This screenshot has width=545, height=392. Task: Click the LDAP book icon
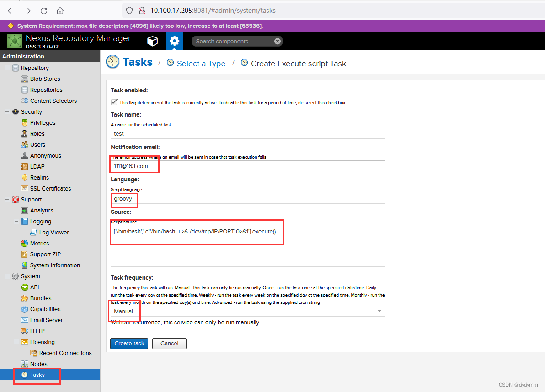pyautogui.click(x=25, y=167)
